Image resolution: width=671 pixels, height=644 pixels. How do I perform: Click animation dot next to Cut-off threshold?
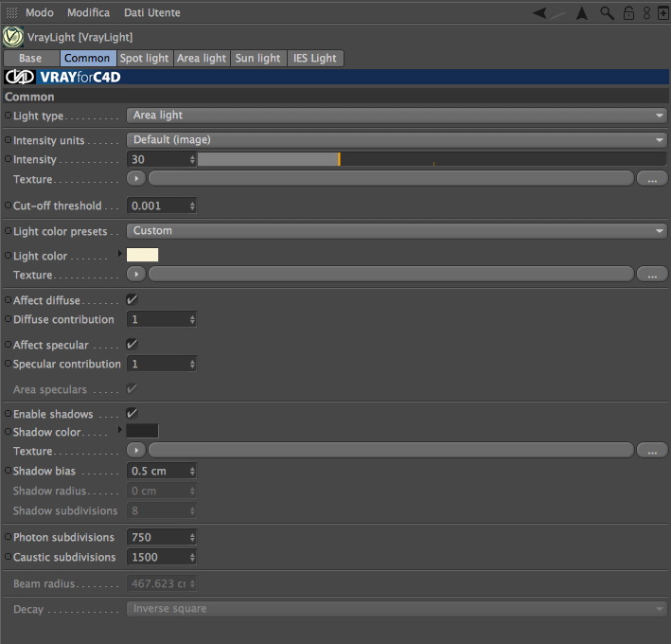click(x=8, y=206)
